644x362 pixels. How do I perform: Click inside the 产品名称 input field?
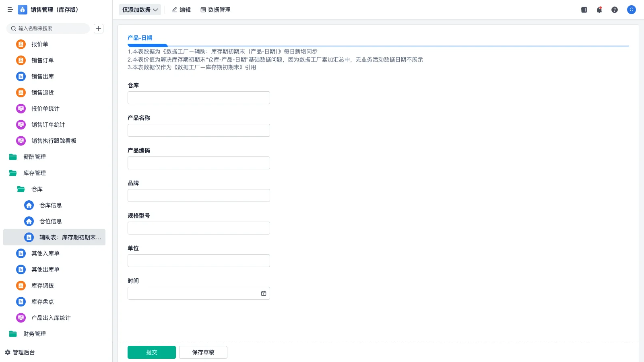[198, 130]
